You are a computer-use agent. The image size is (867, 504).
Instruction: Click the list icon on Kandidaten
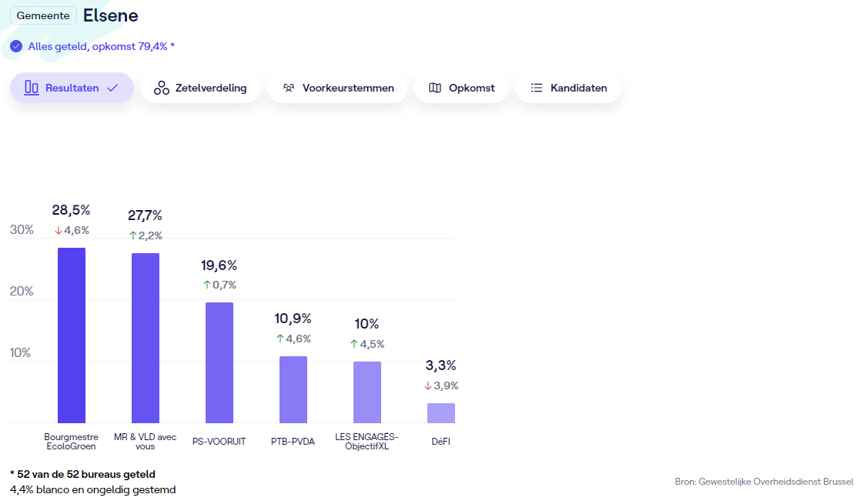pyautogui.click(x=537, y=88)
